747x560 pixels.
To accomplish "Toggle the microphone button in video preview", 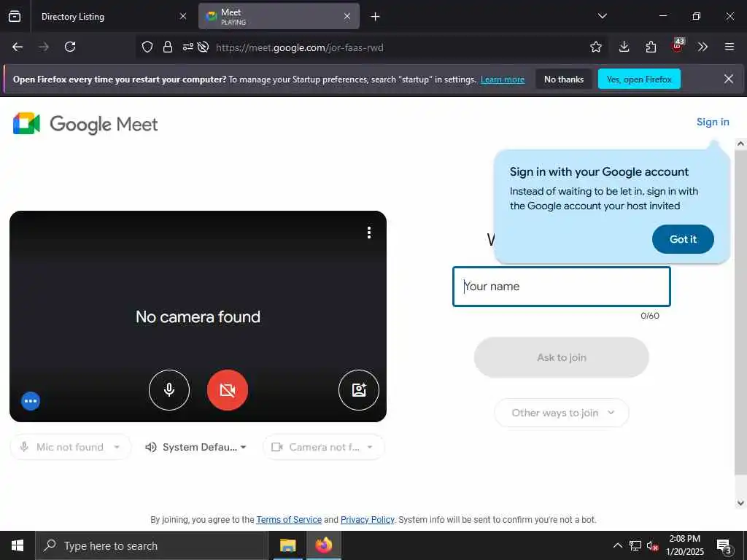I will tap(169, 390).
